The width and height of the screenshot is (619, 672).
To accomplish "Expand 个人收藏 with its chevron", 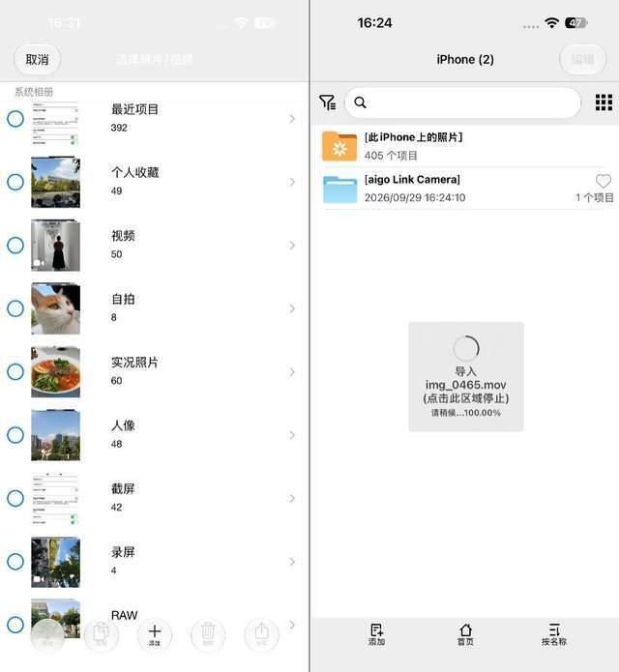I will point(292,182).
